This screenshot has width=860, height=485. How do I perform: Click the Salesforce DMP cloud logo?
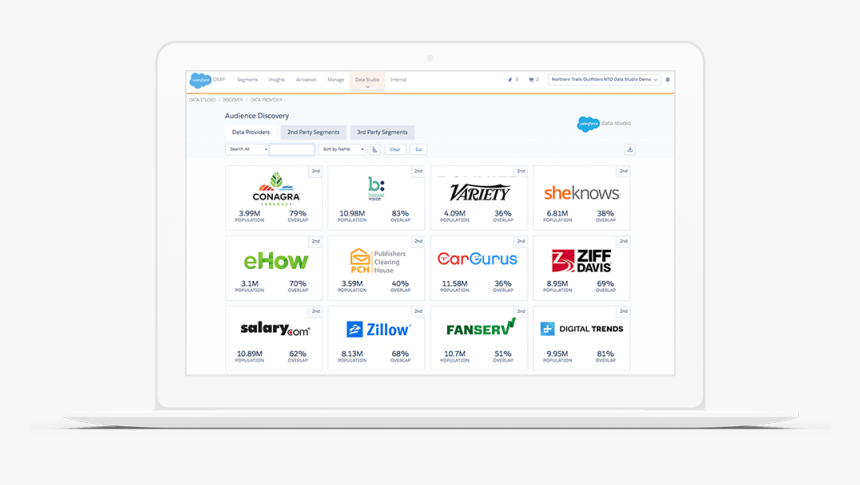(x=200, y=80)
